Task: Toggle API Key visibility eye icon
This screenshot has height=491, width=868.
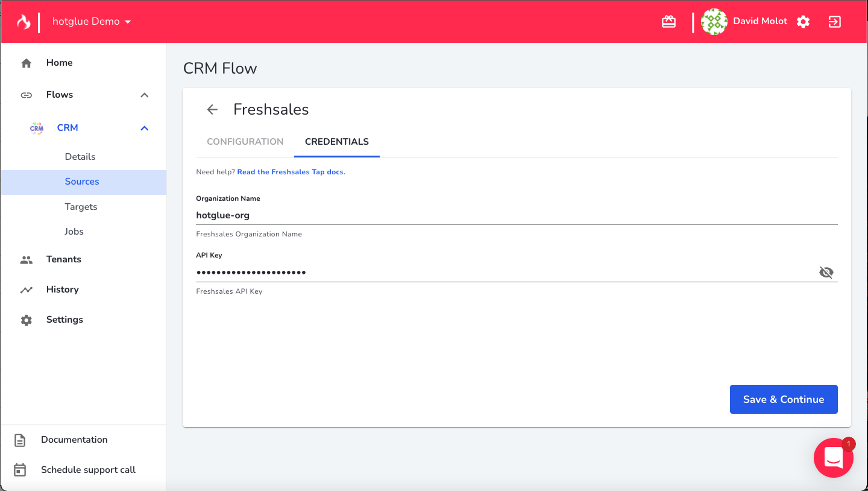Action: tap(826, 272)
